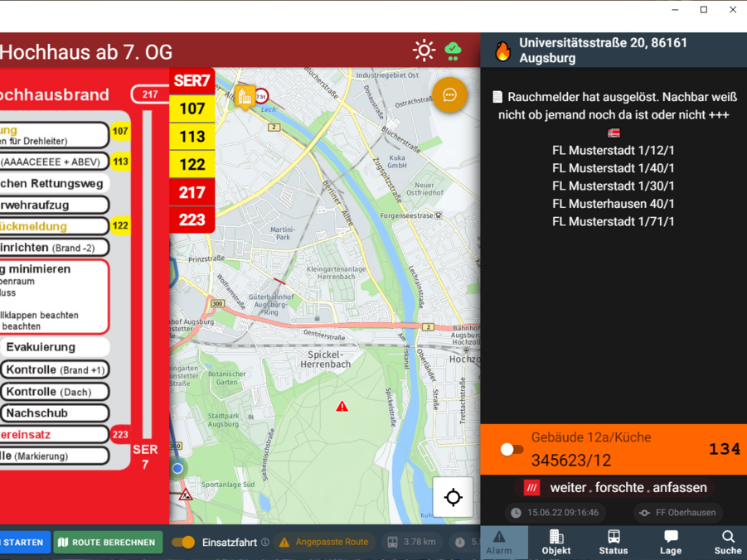Click the Angepasste Route warning chip
The image size is (747, 560).
(324, 543)
